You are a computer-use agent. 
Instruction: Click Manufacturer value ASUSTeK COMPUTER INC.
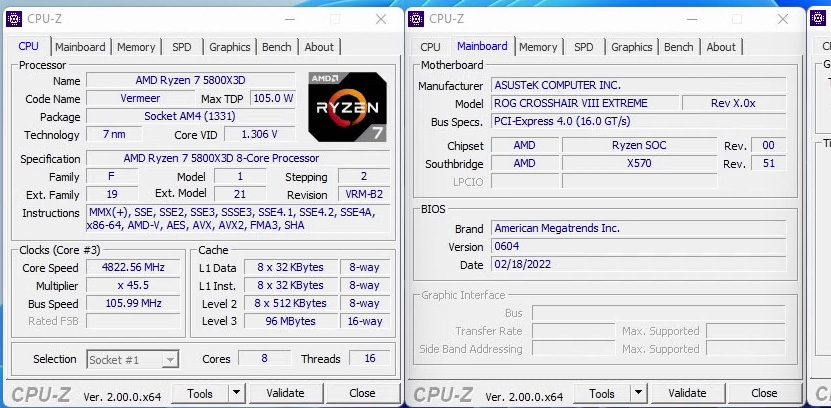639,85
